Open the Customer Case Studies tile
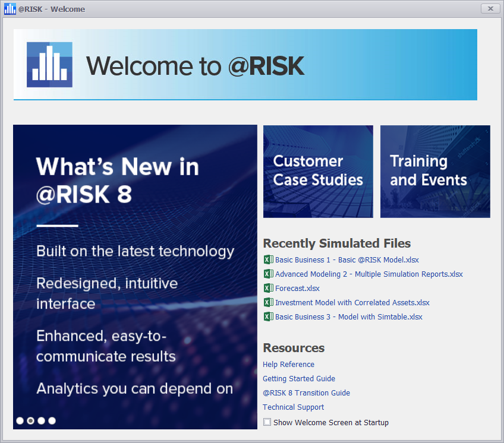This screenshot has height=443, width=504. coord(318,171)
